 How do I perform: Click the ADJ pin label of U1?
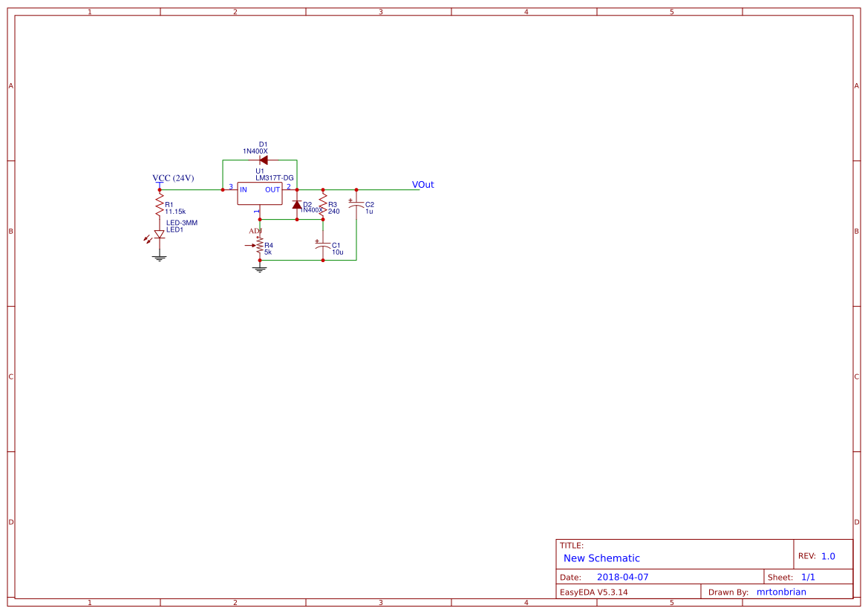coord(255,230)
